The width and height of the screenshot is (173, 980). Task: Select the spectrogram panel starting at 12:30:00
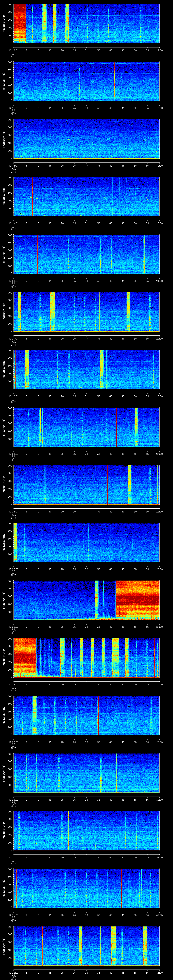(87, 831)
